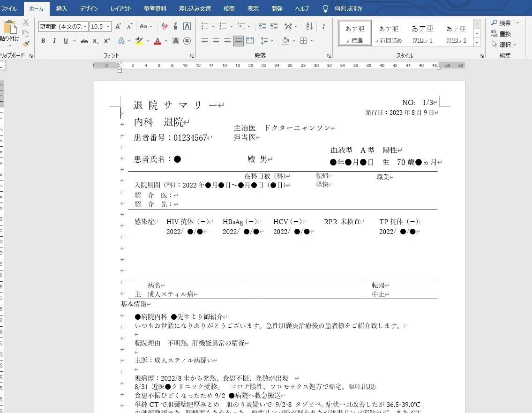
Task: Click 何をしますか search box
Action: point(348,9)
